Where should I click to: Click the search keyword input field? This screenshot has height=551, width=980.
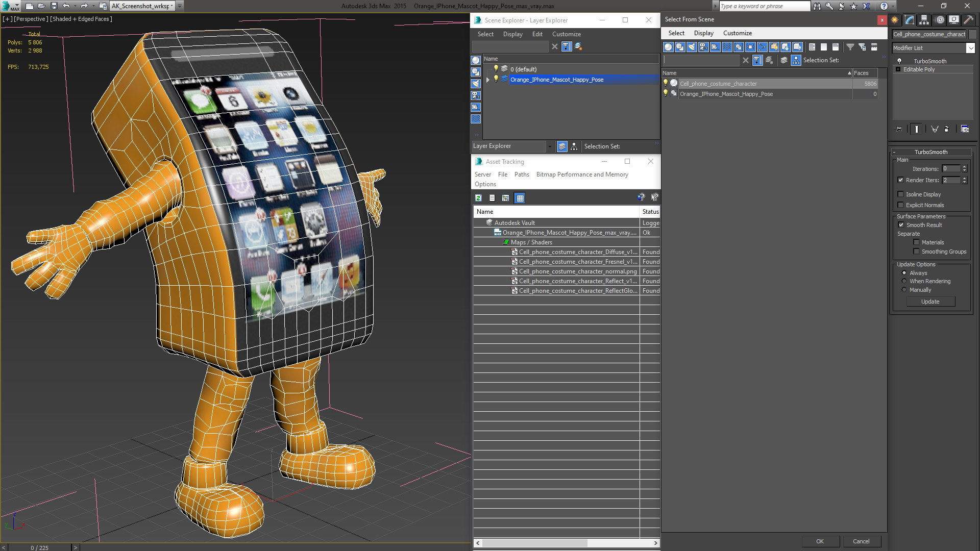(764, 6)
